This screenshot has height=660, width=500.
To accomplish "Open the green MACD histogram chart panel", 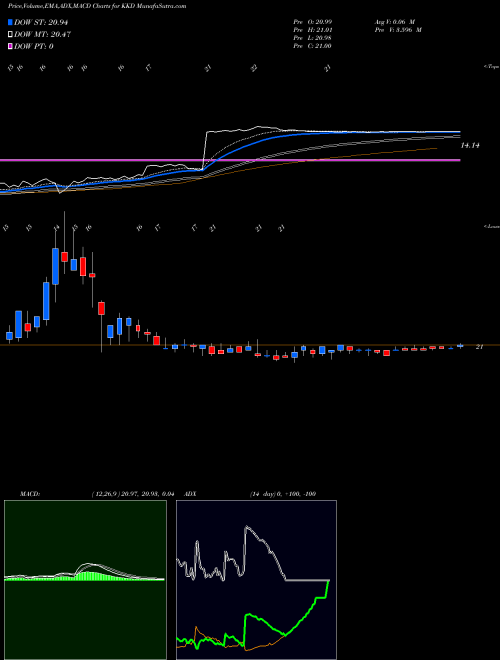I will point(85,580).
